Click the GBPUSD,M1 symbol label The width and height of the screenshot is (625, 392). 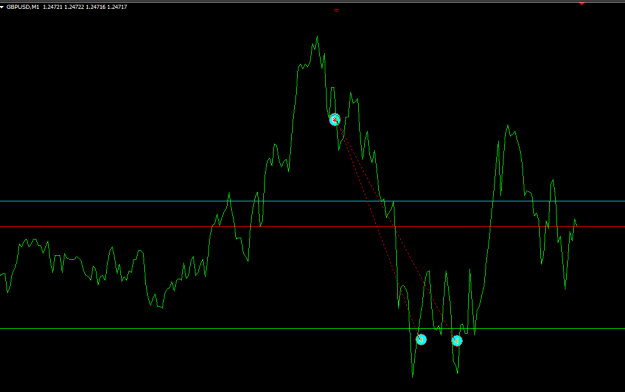23,7
